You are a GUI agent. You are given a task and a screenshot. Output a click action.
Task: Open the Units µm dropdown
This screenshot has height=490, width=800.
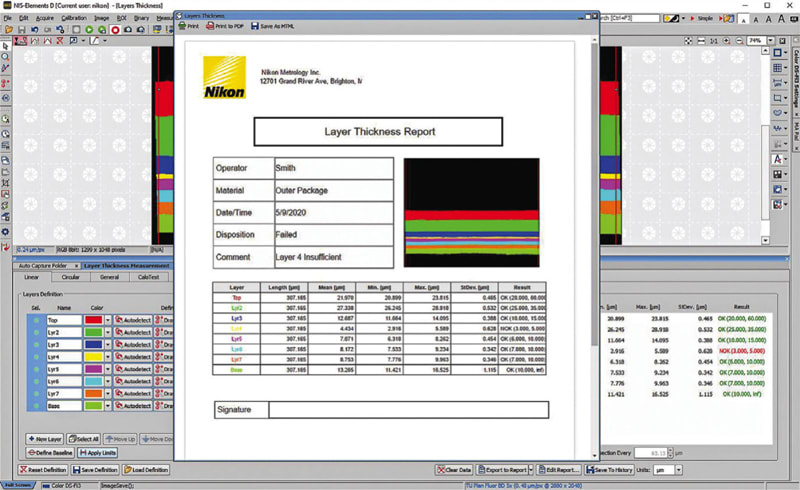[x=679, y=470]
